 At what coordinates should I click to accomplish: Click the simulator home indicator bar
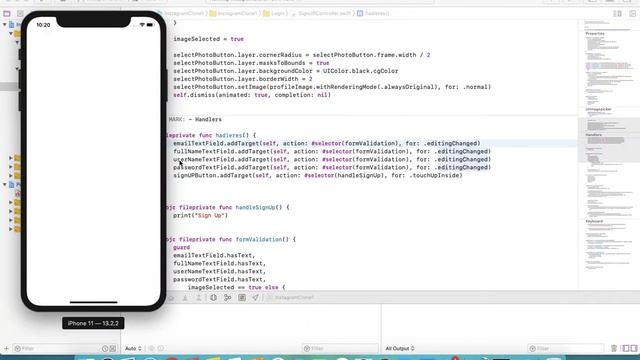(x=93, y=302)
